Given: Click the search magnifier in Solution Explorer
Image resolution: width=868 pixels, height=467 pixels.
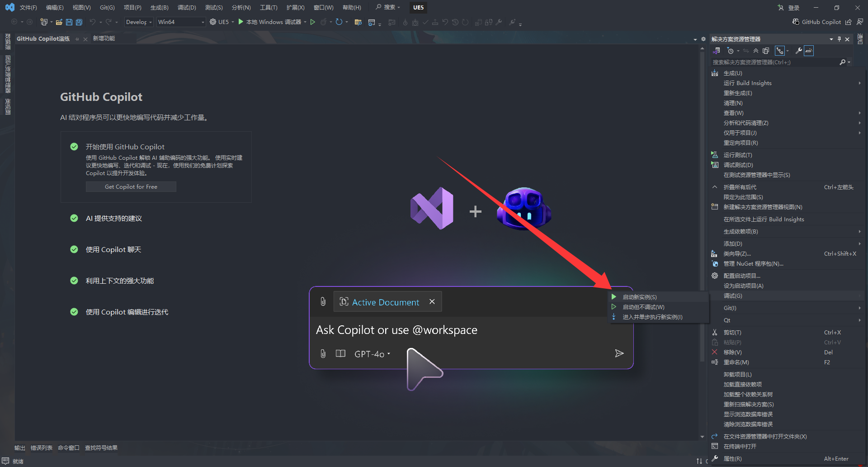Looking at the screenshot, I should click(843, 62).
